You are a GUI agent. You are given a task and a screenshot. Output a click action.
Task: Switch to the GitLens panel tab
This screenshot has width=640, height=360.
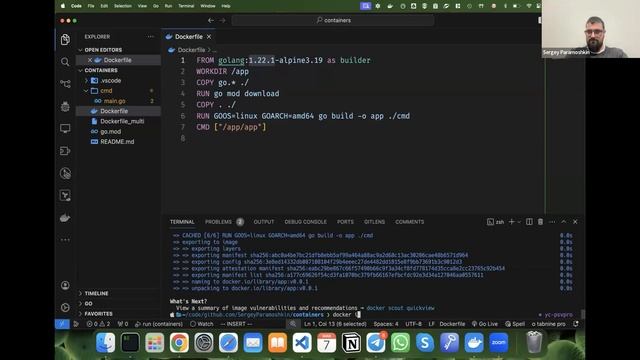(374, 222)
